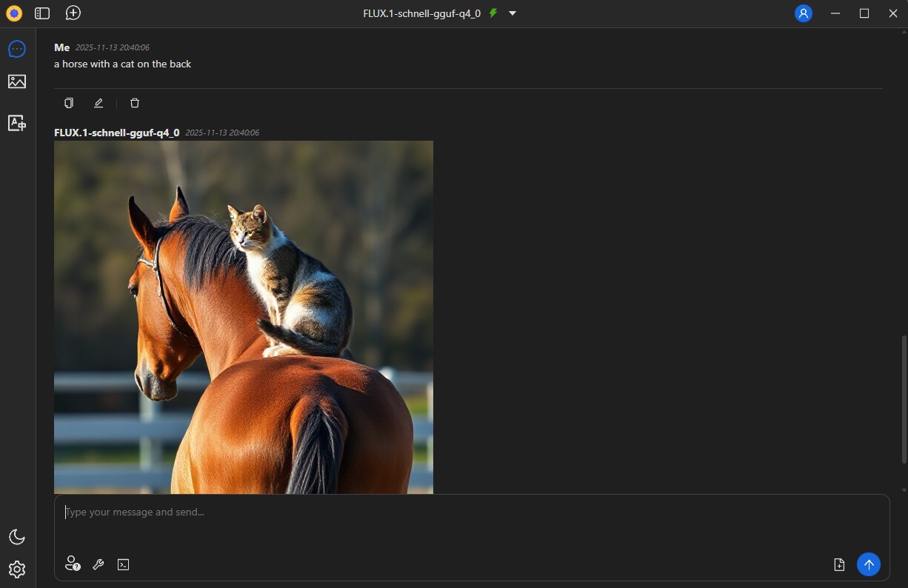
Task: Open the image generation page in sidebar
Action: pos(17,81)
